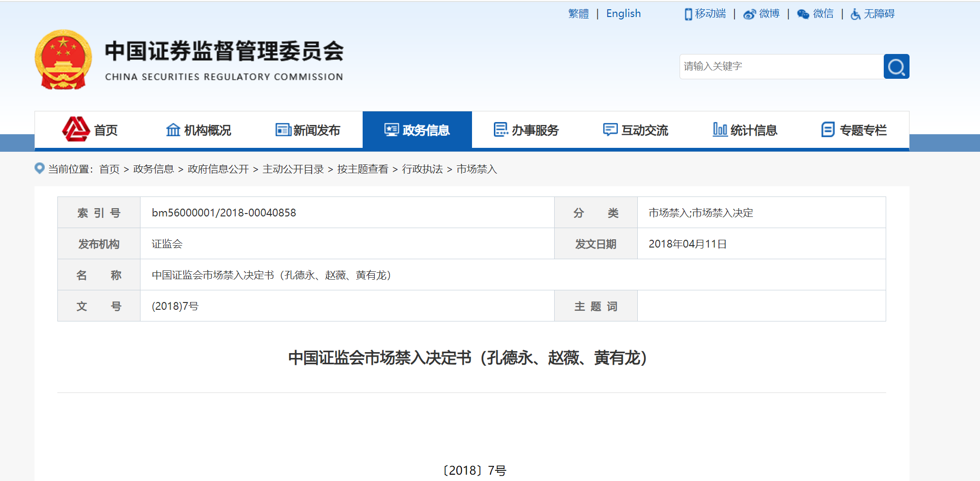Go to 市场禁入 in the breadcrumb
Screen dimensions: 980x481
477,169
